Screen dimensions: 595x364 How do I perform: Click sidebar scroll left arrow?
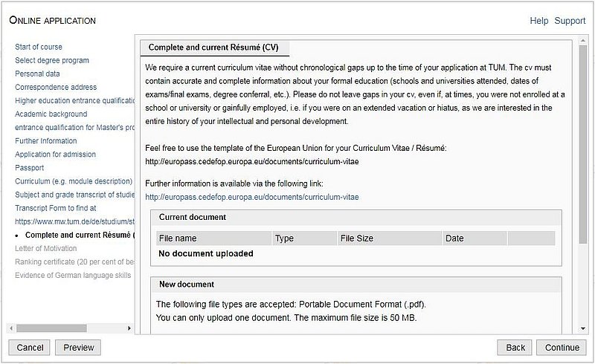11,328
